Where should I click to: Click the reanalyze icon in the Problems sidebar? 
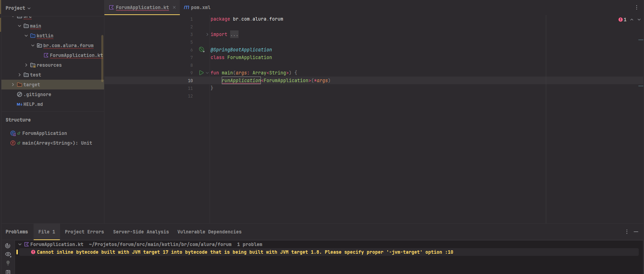coord(8,246)
